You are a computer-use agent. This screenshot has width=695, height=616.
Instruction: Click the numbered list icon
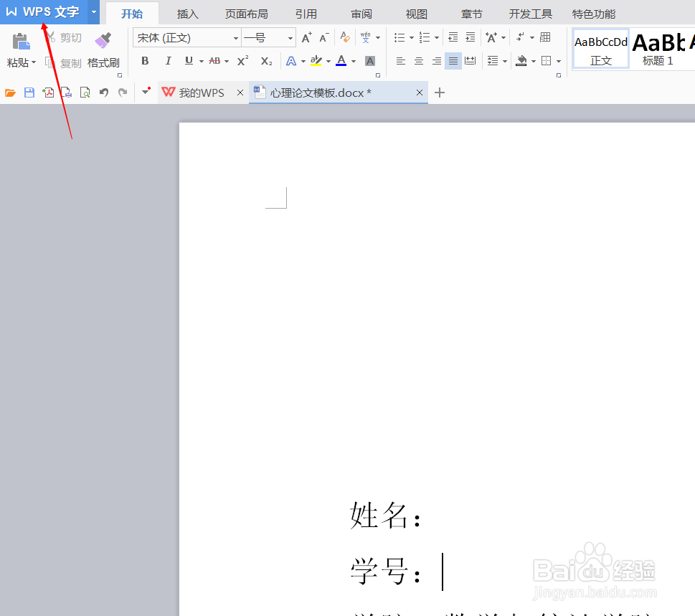425,38
